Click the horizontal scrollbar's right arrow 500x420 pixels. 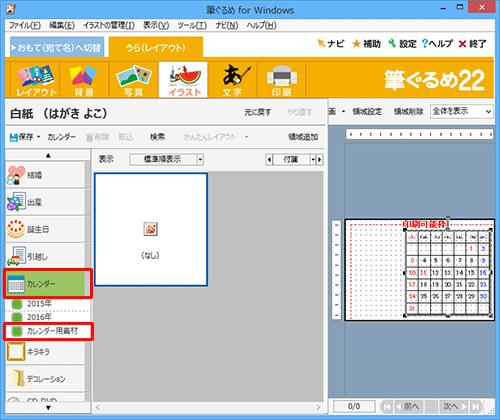tap(319, 407)
